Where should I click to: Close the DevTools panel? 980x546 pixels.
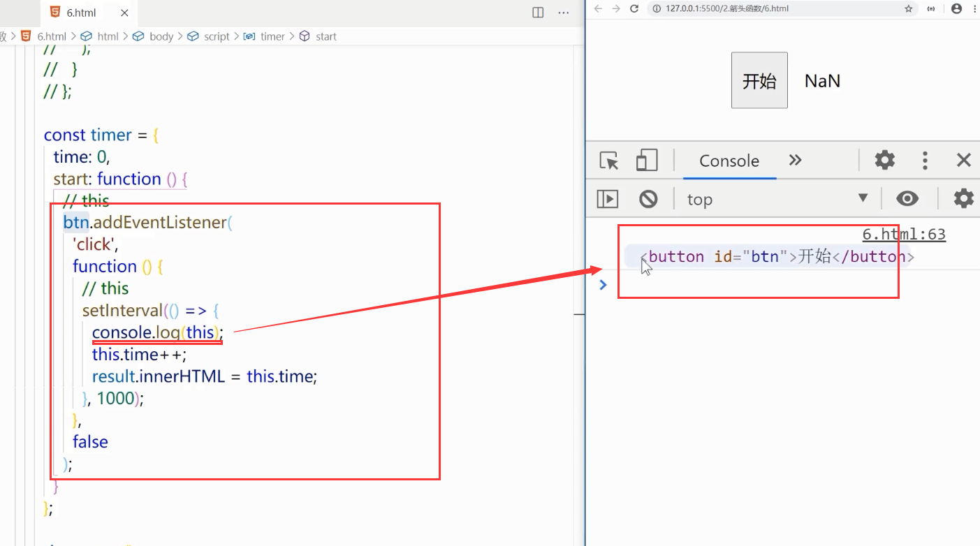pos(964,161)
